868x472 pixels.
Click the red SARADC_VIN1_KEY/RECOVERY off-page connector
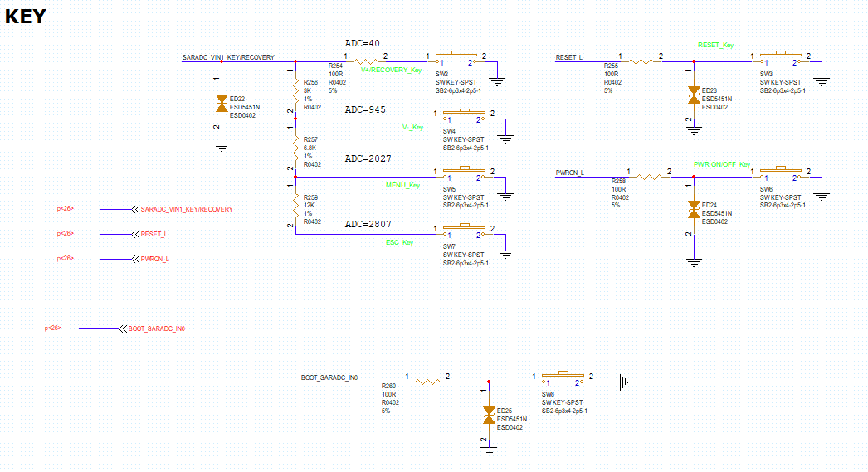[x=182, y=209]
